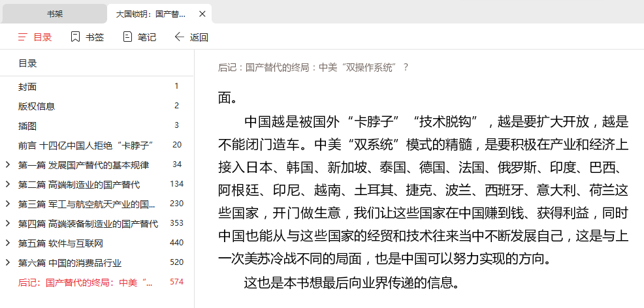The image size is (644, 308).
Task: Select the highlighted 后记：国产替代的终局 entry
Action: [x=86, y=283]
